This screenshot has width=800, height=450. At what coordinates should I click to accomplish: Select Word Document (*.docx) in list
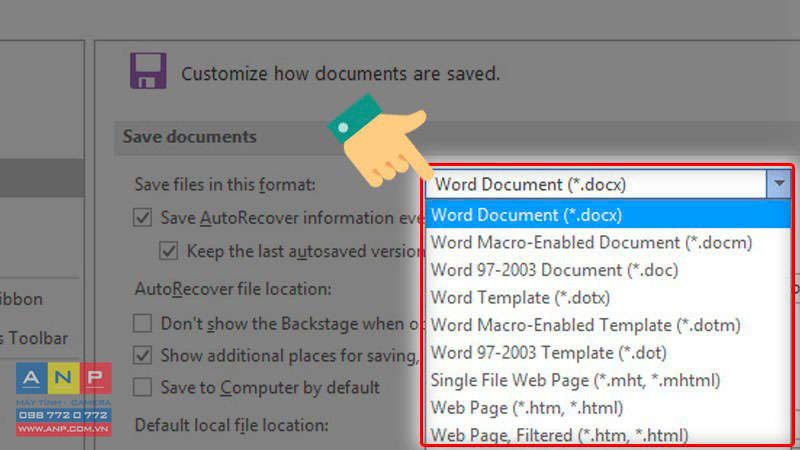pos(608,215)
